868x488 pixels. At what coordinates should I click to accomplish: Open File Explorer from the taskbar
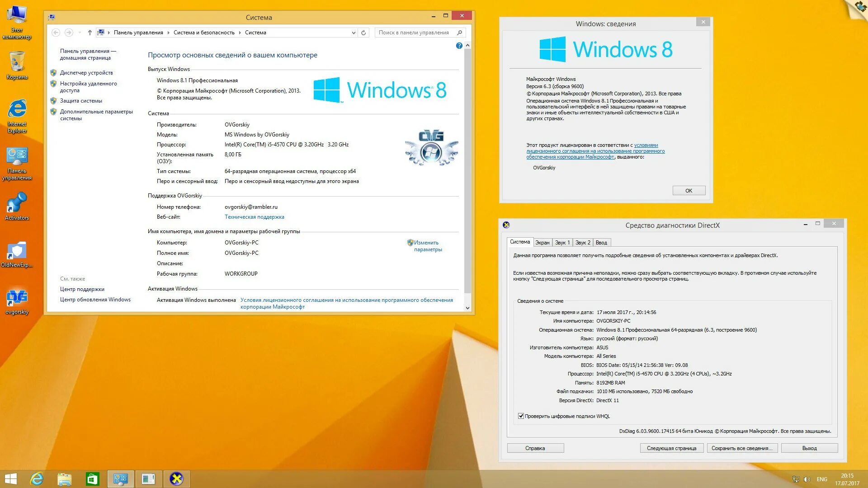tap(65, 479)
